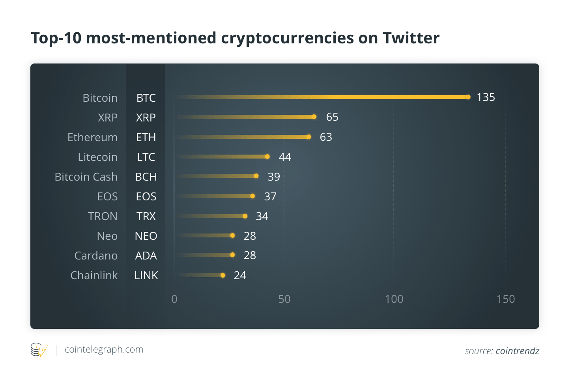
Task: Click the TRON bar endpoint dot
Action: 245,216
